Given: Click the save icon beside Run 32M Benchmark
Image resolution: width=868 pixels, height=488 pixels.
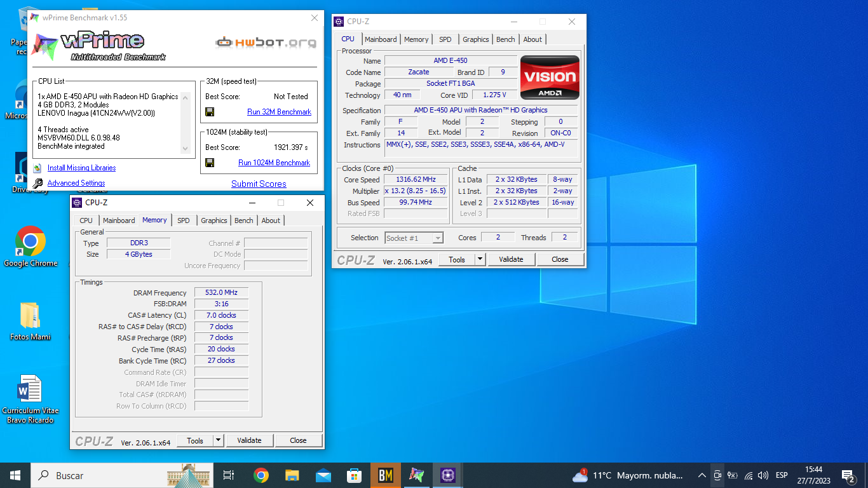Looking at the screenshot, I should point(210,112).
